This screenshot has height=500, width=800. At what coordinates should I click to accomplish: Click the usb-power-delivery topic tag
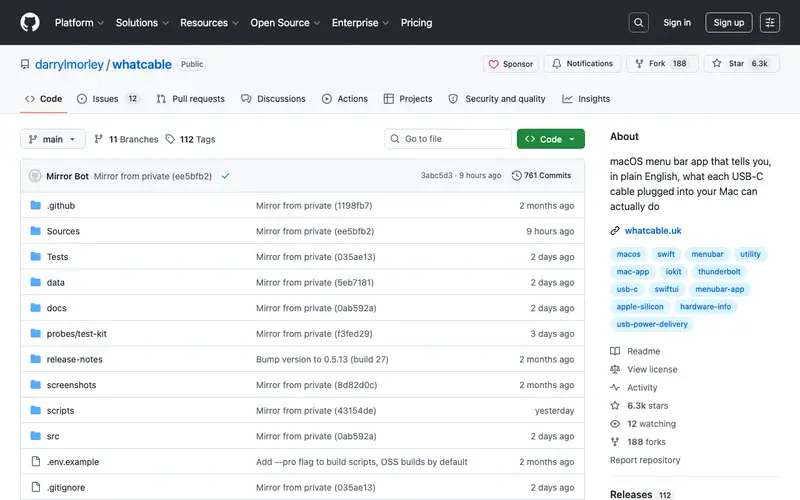(652, 324)
